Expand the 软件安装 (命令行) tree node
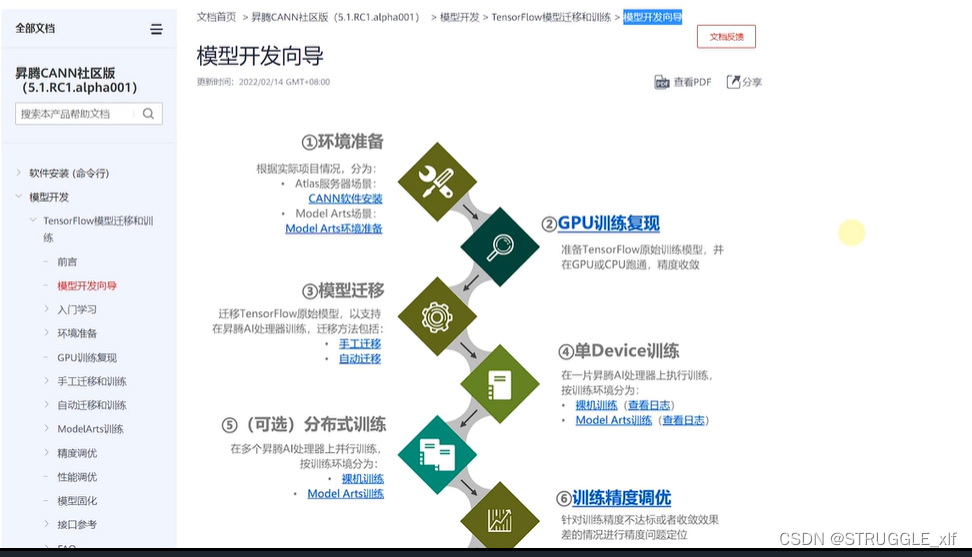The image size is (972, 557). click(19, 173)
